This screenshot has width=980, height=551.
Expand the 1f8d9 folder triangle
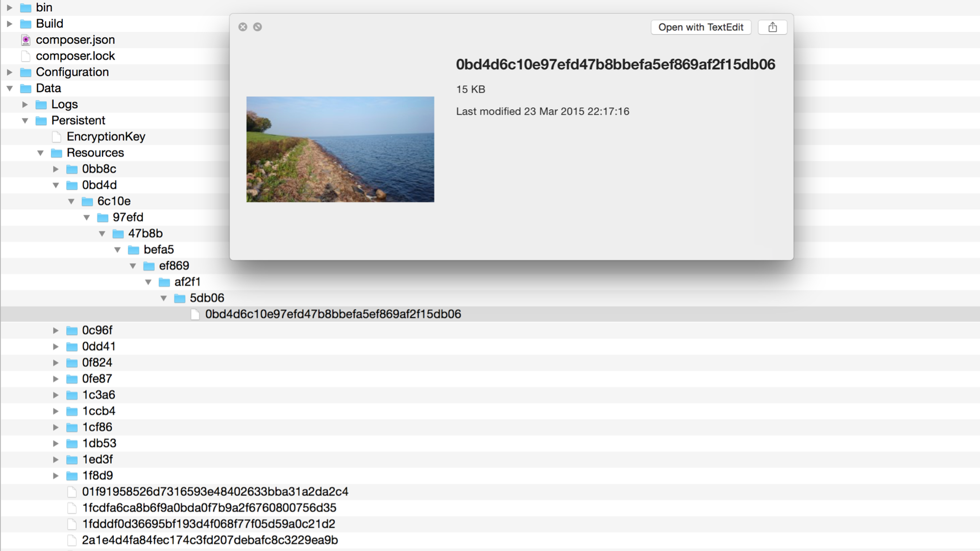(x=56, y=476)
